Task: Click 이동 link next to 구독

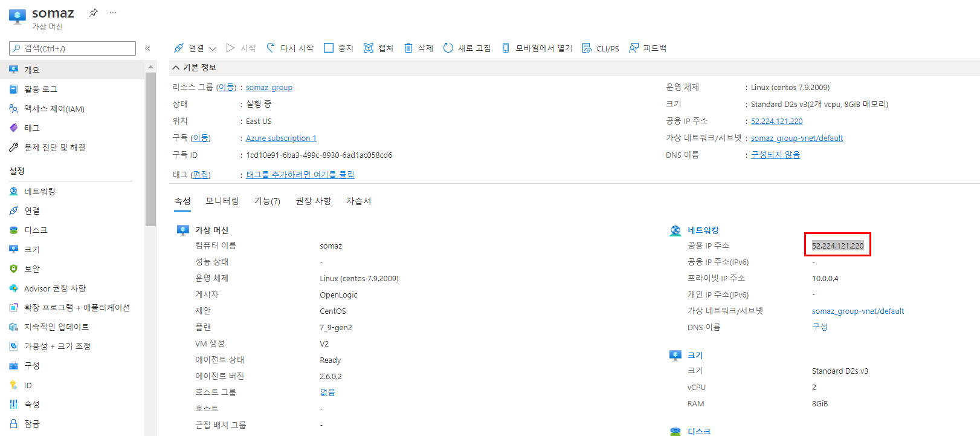Action: tap(201, 138)
